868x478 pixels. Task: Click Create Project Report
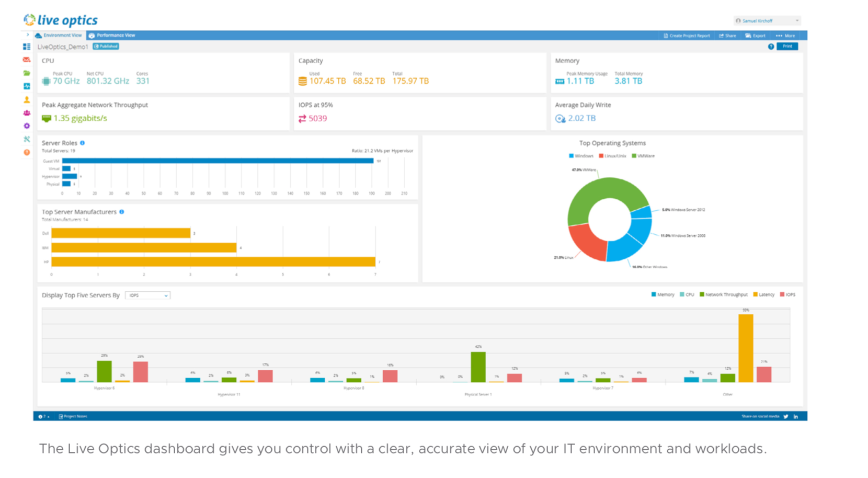coord(687,36)
